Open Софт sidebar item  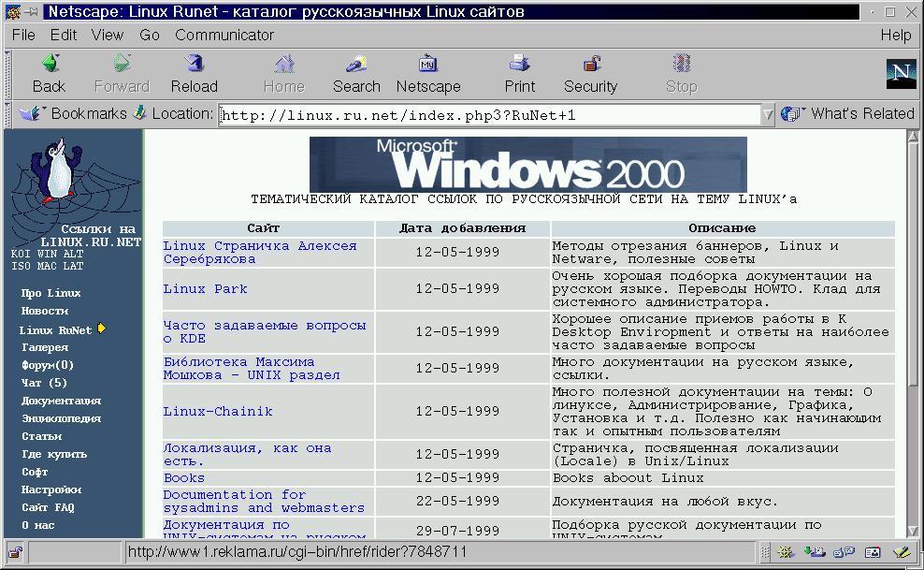[x=35, y=472]
